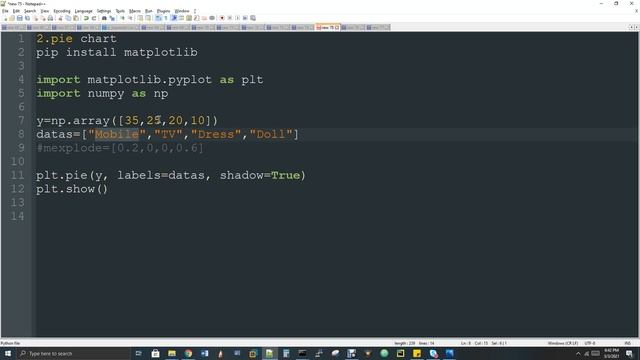Click 'plt.pie' on line 11

62,175
